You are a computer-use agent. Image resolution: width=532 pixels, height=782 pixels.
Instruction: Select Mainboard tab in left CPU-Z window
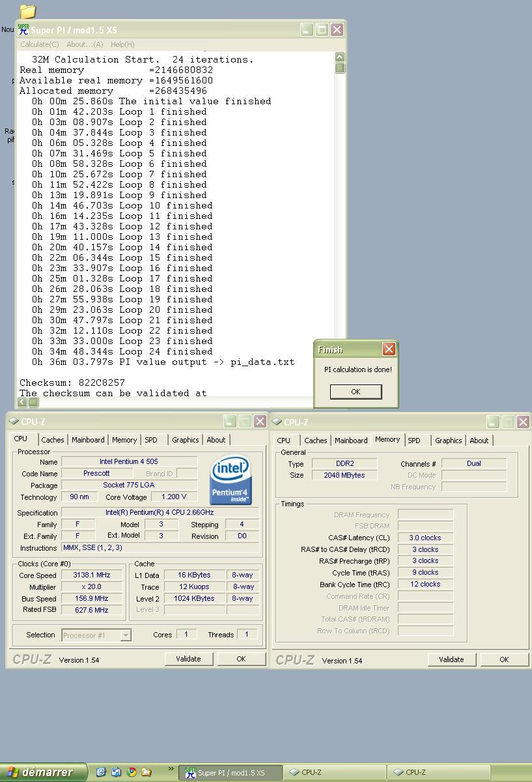pyautogui.click(x=88, y=440)
